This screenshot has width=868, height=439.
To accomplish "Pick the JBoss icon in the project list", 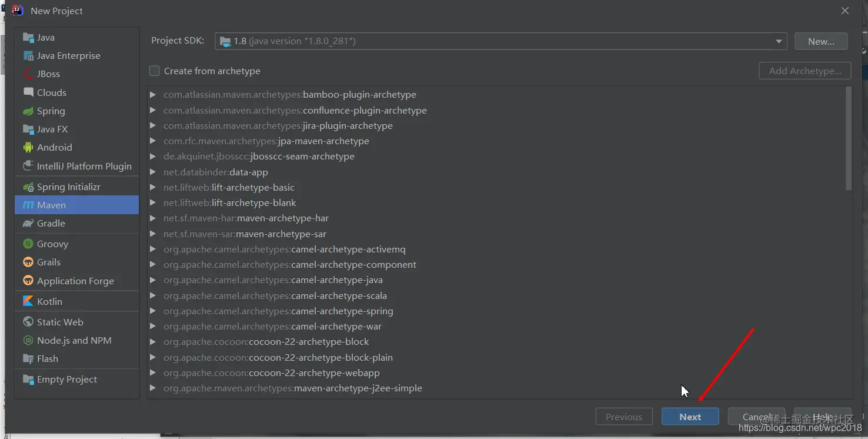I will [x=28, y=74].
